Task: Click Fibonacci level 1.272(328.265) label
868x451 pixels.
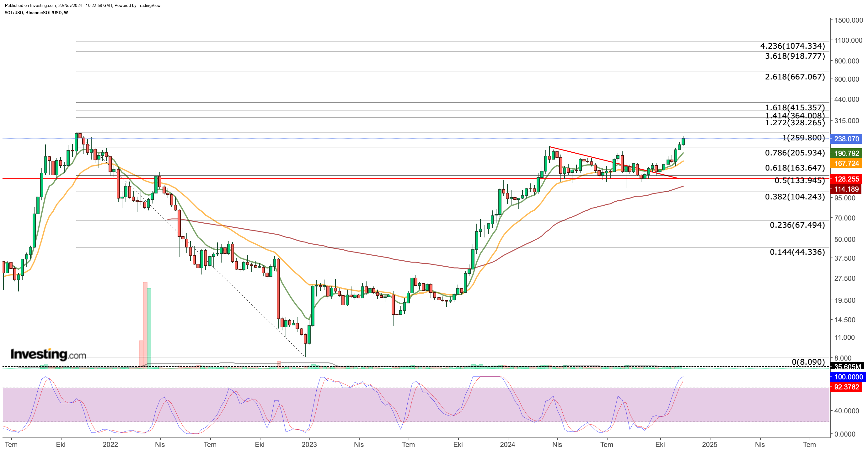Action: coord(795,122)
